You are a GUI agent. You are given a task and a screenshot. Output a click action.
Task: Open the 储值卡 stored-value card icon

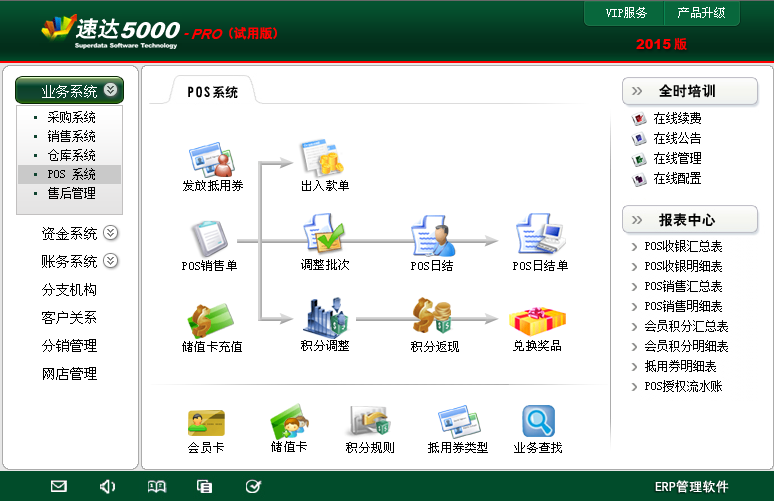(x=289, y=422)
